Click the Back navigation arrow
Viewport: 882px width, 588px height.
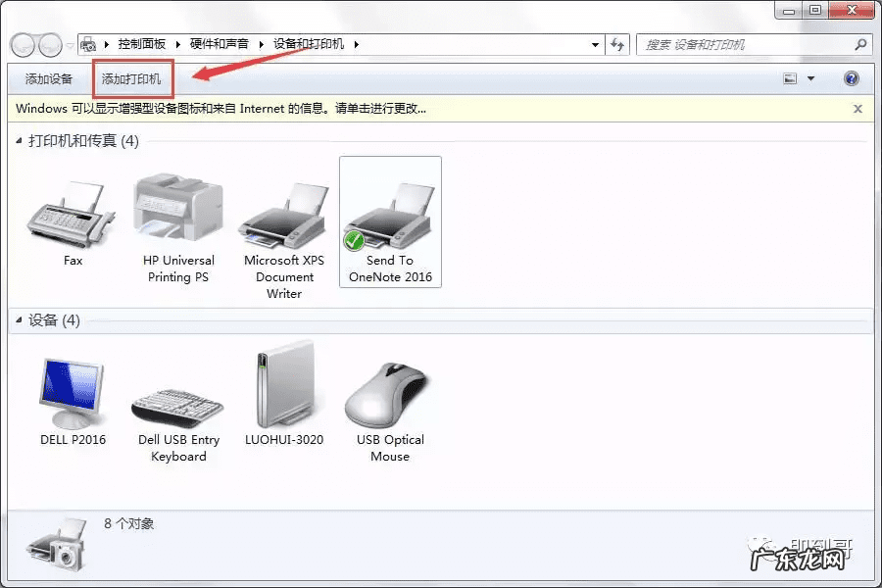pyautogui.click(x=24, y=45)
